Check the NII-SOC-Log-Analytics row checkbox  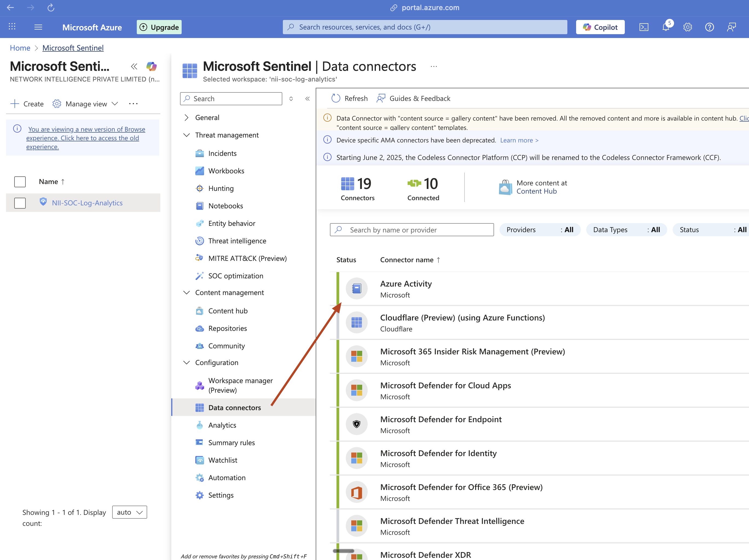[20, 203]
